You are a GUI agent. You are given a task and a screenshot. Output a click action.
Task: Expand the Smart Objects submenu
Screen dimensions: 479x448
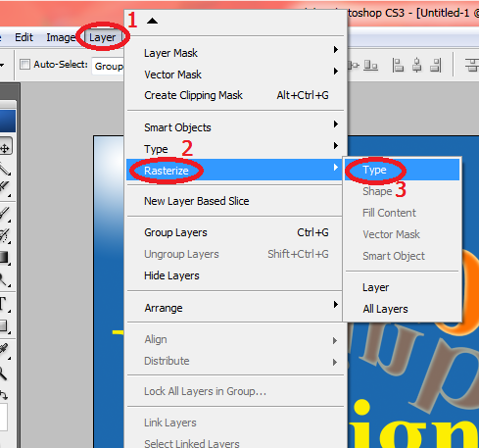[235, 127]
